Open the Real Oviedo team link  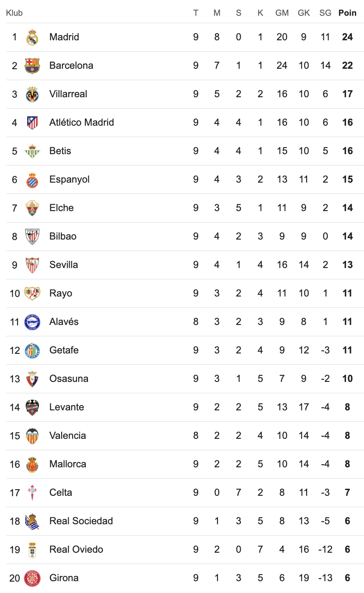click(x=76, y=549)
